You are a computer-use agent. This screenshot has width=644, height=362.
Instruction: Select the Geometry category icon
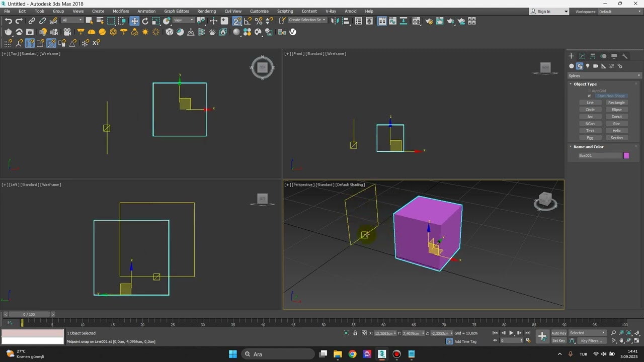[572, 66]
